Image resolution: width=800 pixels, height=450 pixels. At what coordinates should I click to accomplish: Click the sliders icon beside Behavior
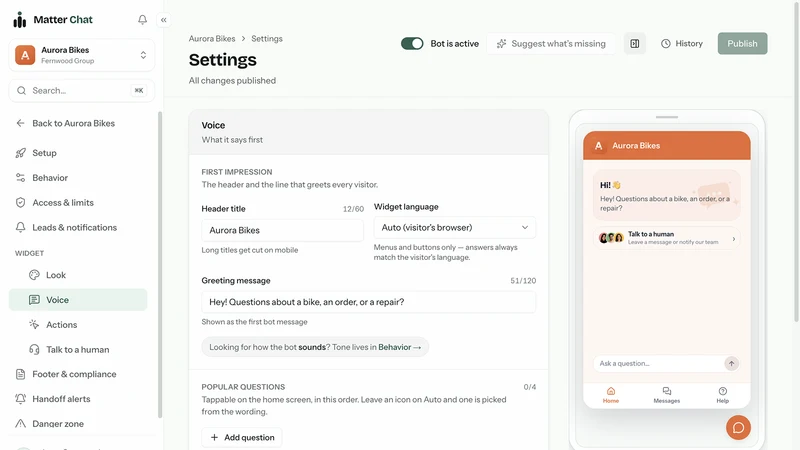coord(20,178)
